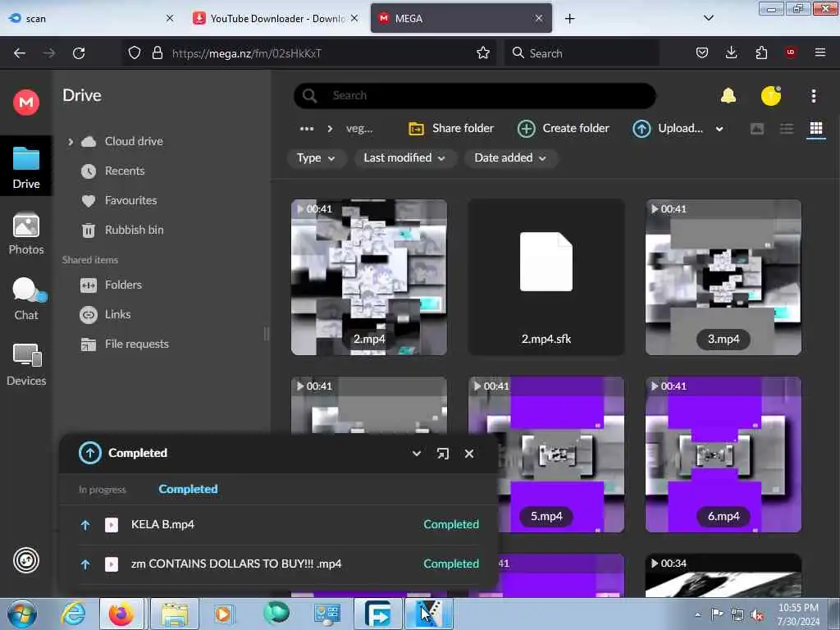Collapse the transfers panel with the chevron

tap(416, 454)
